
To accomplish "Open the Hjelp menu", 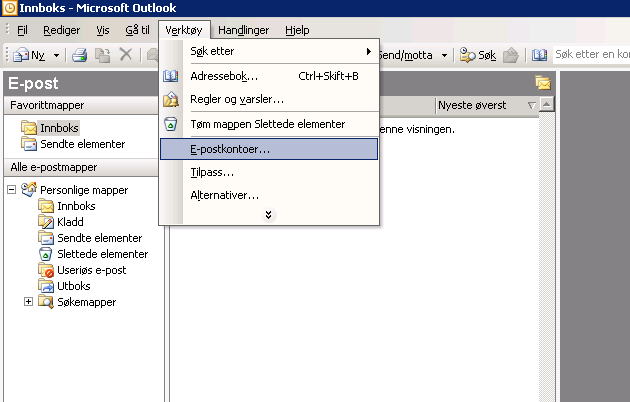I will point(297,30).
